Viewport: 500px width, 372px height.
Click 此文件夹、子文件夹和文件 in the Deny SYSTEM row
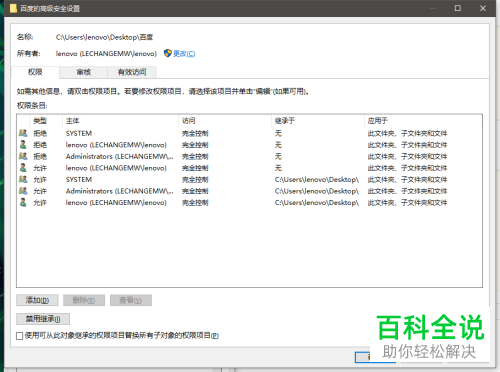[x=407, y=133]
